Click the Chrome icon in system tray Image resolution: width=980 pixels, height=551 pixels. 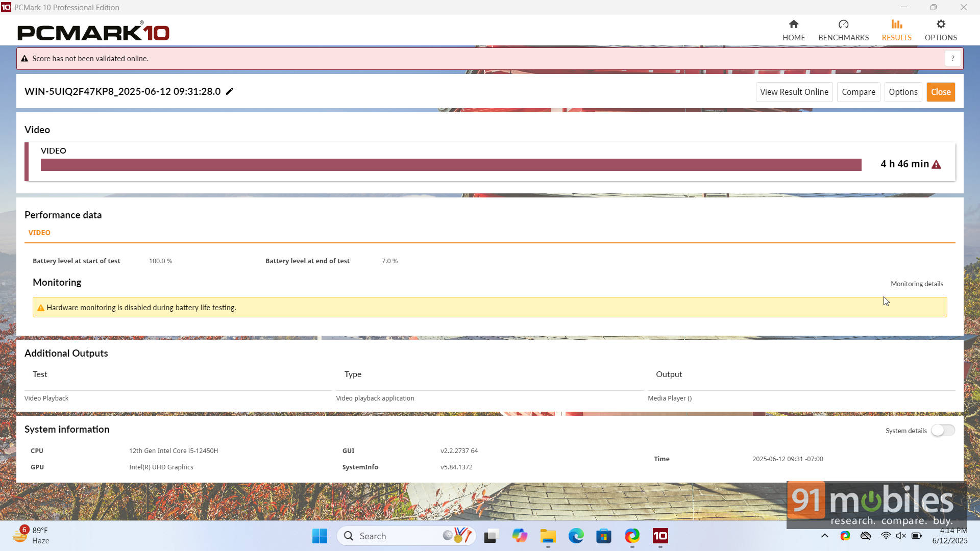tap(845, 536)
